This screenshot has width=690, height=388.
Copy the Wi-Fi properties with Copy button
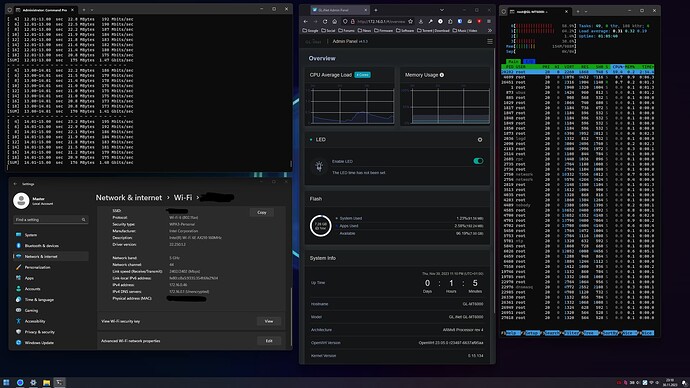pos(262,212)
